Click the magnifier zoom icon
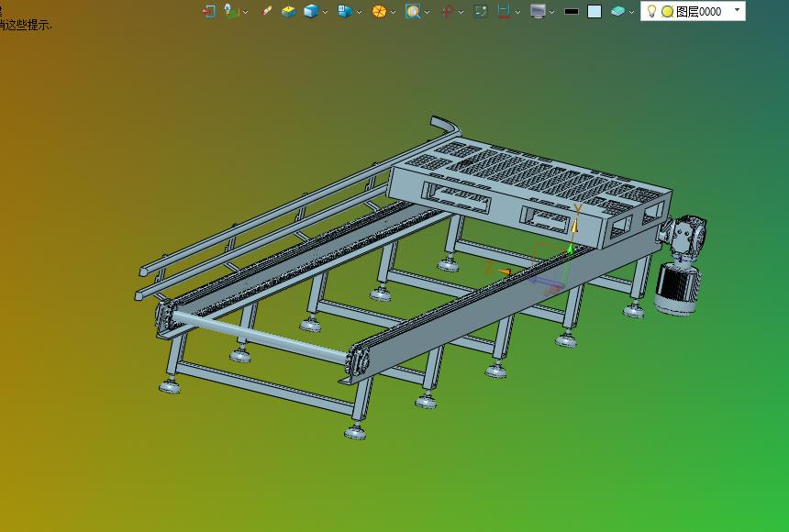The height and width of the screenshot is (532, 789). (413, 11)
